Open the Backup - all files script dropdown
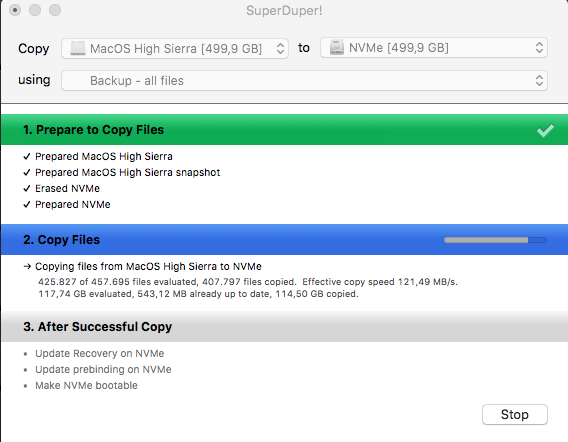This screenshot has height=442, width=568. point(304,80)
